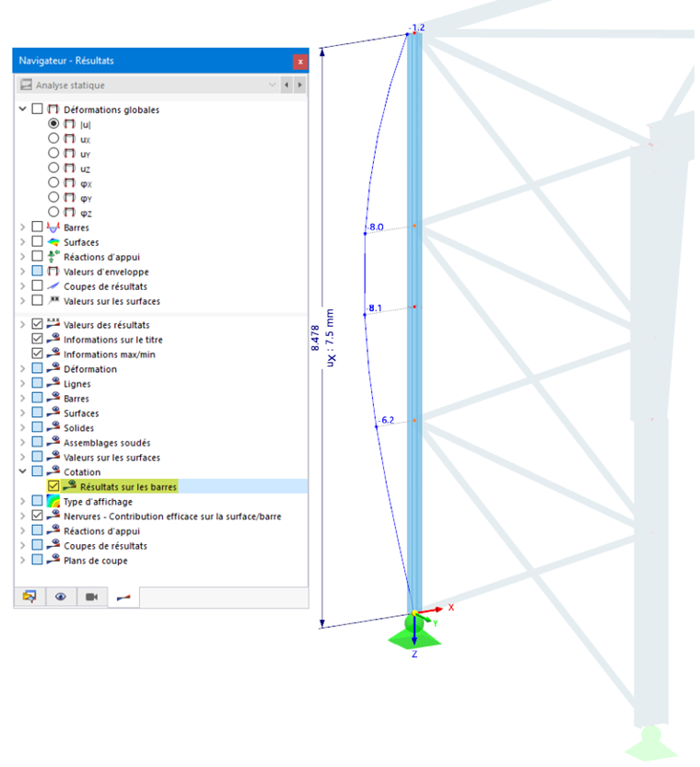Image resolution: width=700 pixels, height=767 pixels.
Task: Select the uY deformation radio button
Action: point(53,153)
